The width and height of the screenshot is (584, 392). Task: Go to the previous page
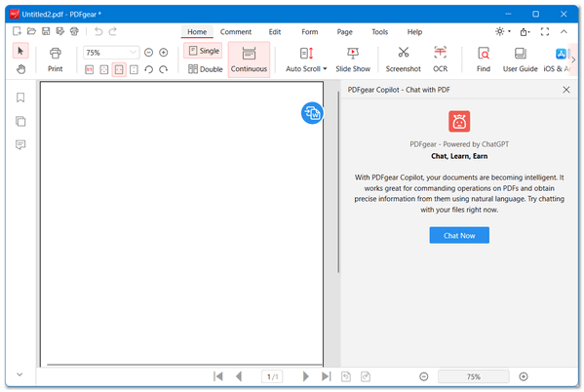coord(239,376)
